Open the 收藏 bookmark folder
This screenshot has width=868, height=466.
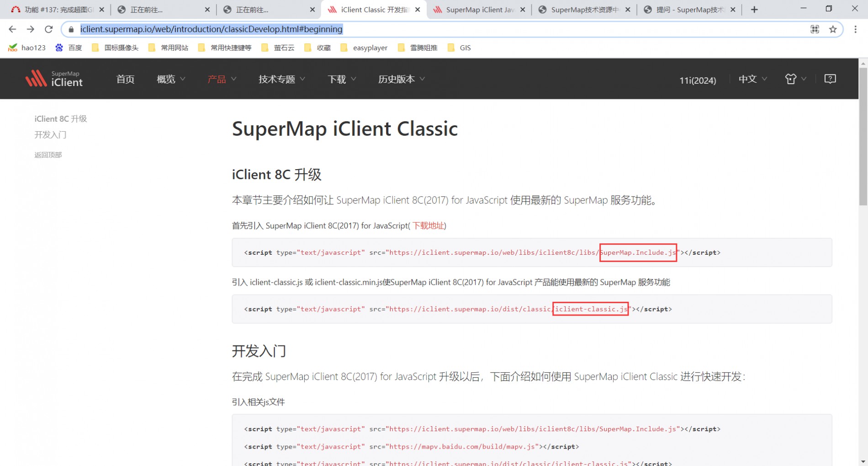tap(318, 48)
